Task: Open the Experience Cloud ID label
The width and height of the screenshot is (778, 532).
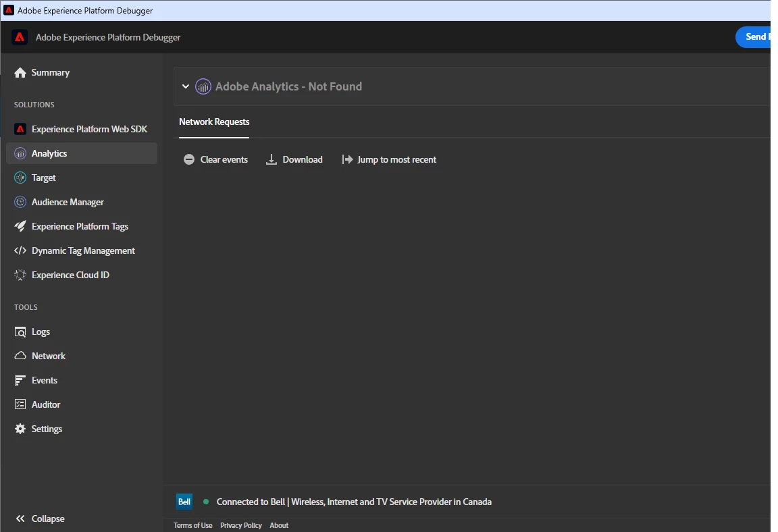Action: tap(70, 275)
